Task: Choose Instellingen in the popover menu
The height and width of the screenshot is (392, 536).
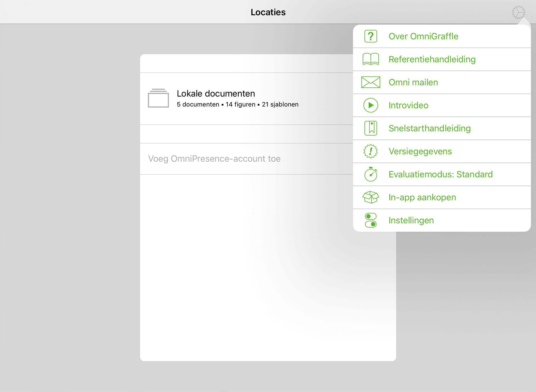Action: [x=411, y=220]
